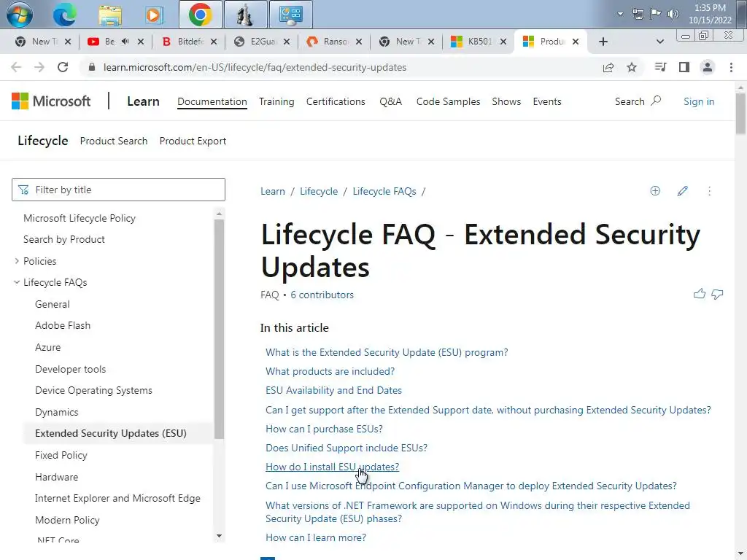Open the chess game taskbar icon
Viewport: 747px width, 560px height.
[245, 15]
